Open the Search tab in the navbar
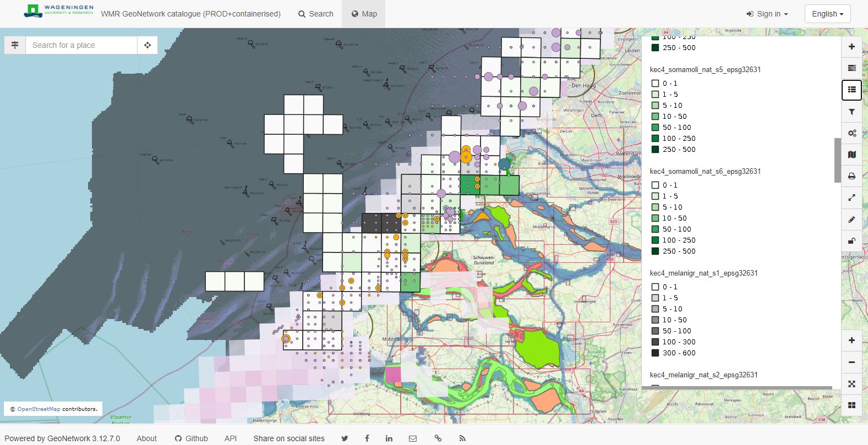868x445 pixels. 316,14
